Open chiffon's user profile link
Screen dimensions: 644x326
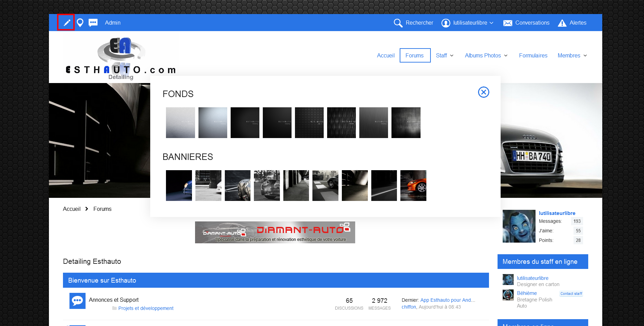409,307
